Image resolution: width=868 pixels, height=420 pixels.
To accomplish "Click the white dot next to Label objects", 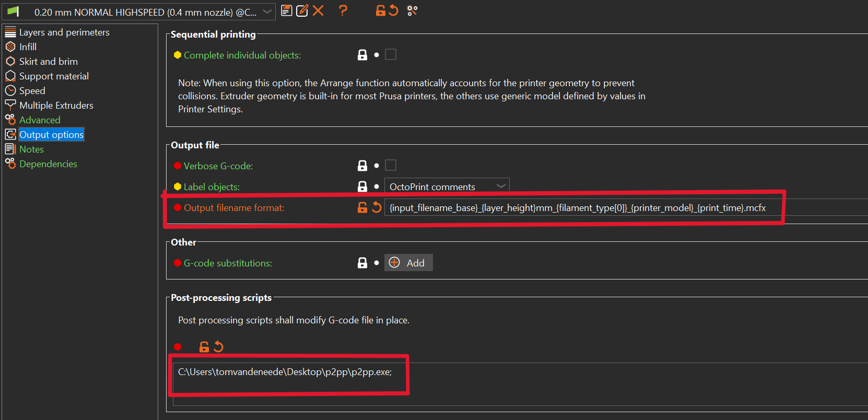I will coord(377,186).
